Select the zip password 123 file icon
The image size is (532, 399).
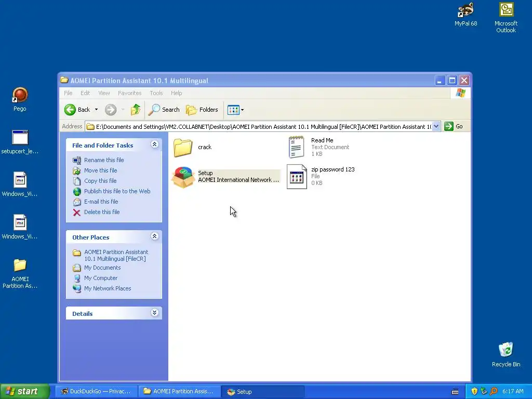click(297, 177)
